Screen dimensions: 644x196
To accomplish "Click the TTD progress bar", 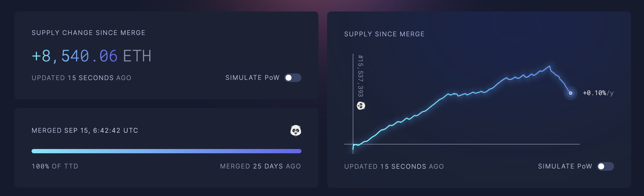I will (166, 151).
